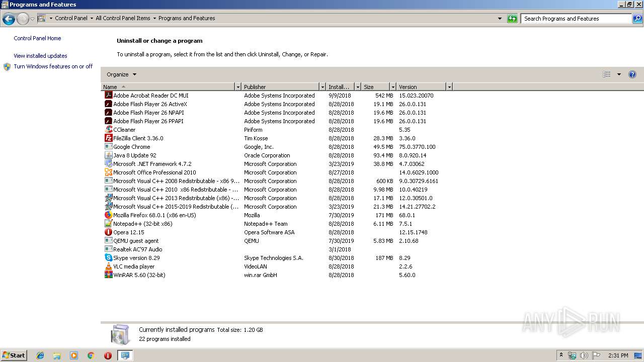Open the Help question mark button
This screenshot has height=362, width=644.
632,74
